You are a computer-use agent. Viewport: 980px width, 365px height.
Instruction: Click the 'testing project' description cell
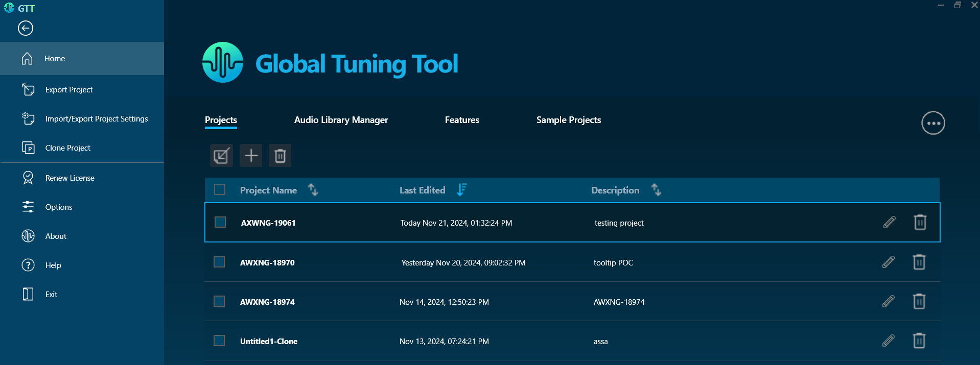coord(619,223)
